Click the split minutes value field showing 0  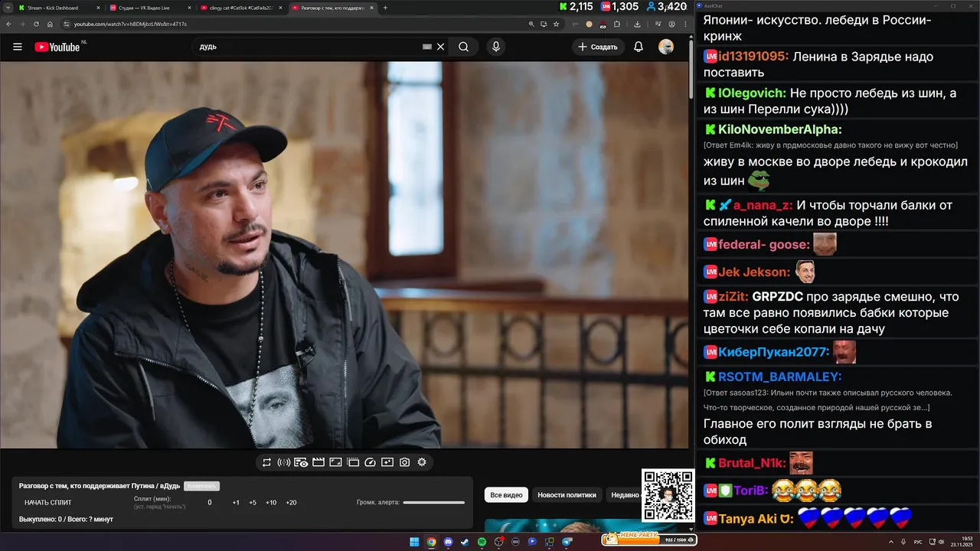[210, 503]
